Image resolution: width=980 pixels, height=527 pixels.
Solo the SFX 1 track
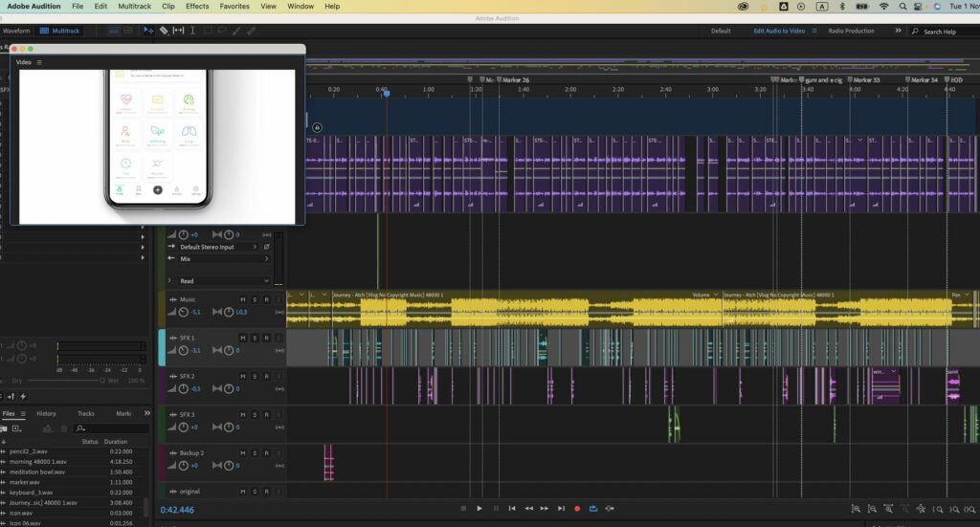pos(255,338)
